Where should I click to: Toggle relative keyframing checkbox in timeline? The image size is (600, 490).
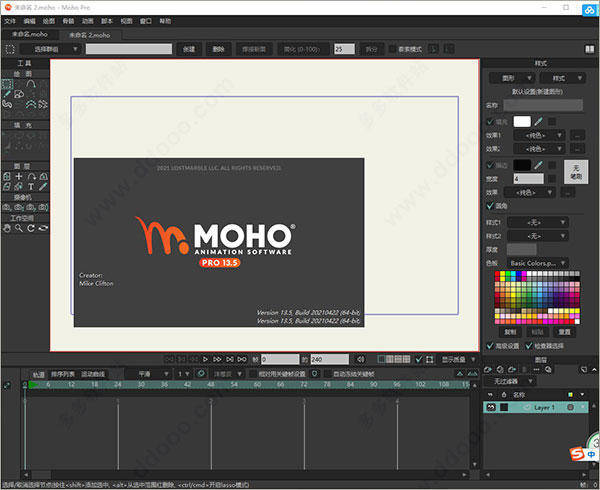pos(253,374)
